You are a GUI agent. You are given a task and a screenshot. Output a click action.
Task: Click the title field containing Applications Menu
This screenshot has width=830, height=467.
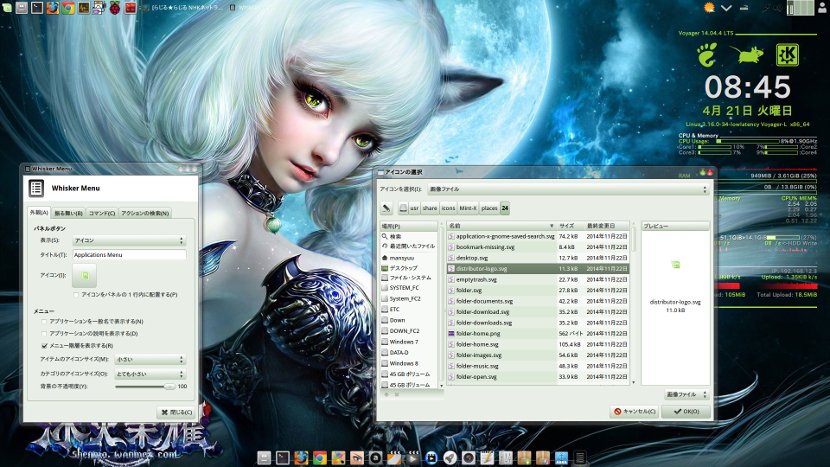point(129,255)
